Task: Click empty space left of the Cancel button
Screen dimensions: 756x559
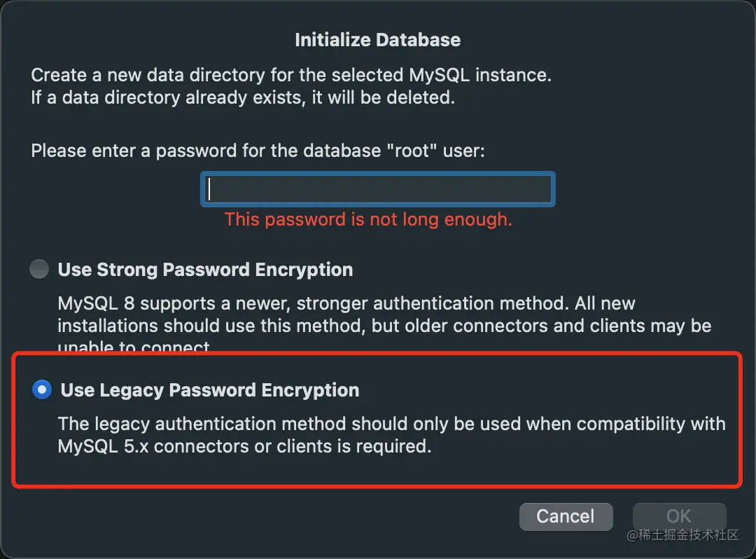Action: (x=280, y=516)
